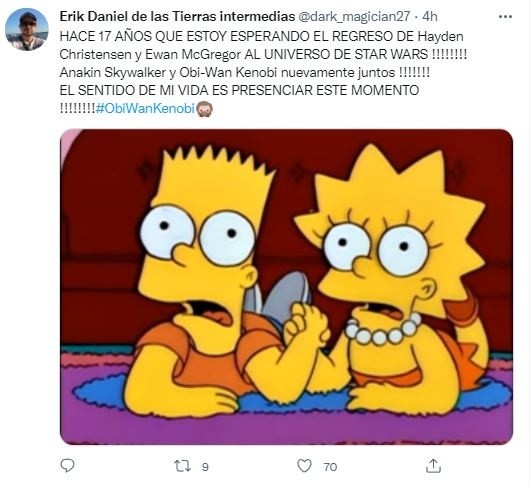The image size is (530, 486).
Task: Click the clasped hands in the meme image
Action: (307, 323)
